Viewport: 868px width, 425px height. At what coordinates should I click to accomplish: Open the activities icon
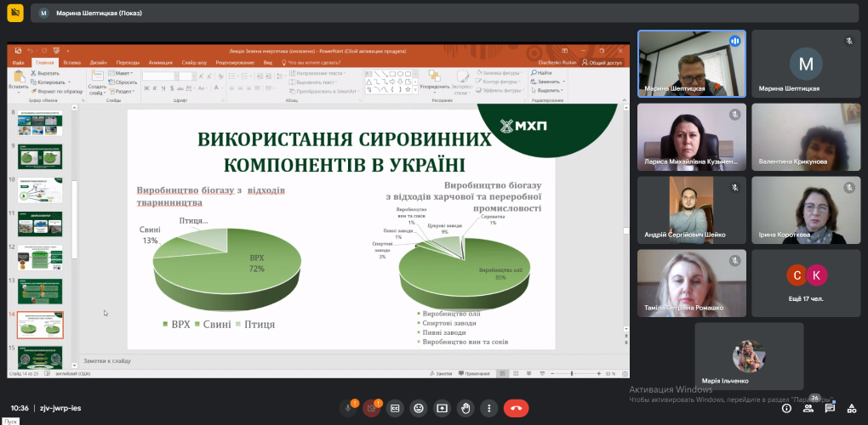[851, 408]
